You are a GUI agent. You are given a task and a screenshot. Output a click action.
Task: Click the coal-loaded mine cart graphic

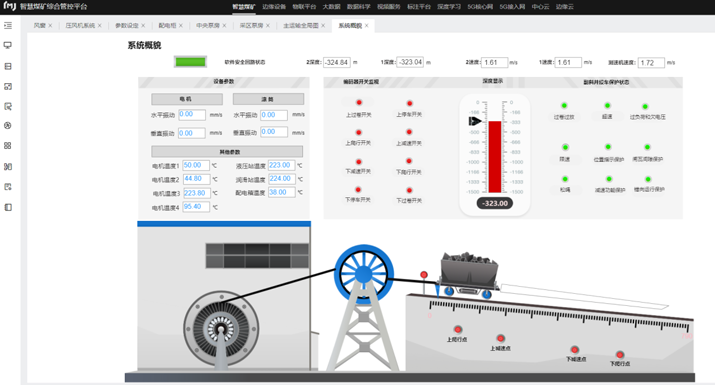tap(469, 275)
